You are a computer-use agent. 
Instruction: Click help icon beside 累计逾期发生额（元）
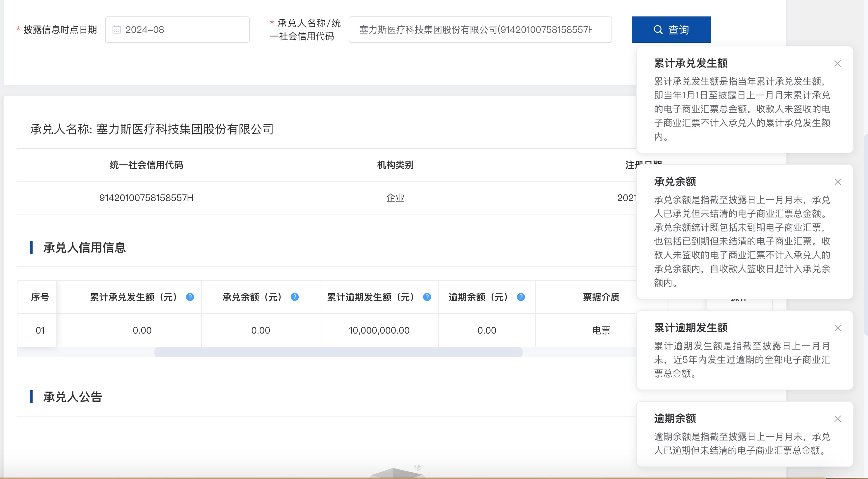point(427,297)
